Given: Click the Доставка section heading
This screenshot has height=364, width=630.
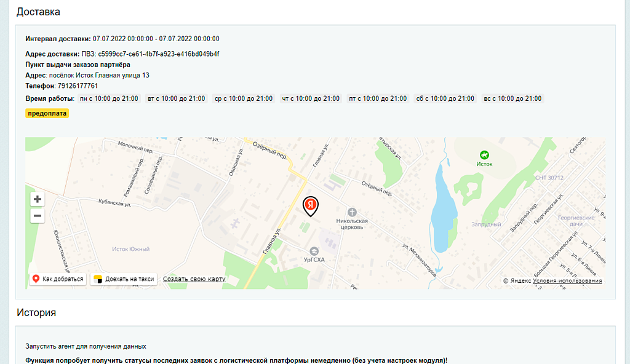Looking at the screenshot, I should pos(38,12).
